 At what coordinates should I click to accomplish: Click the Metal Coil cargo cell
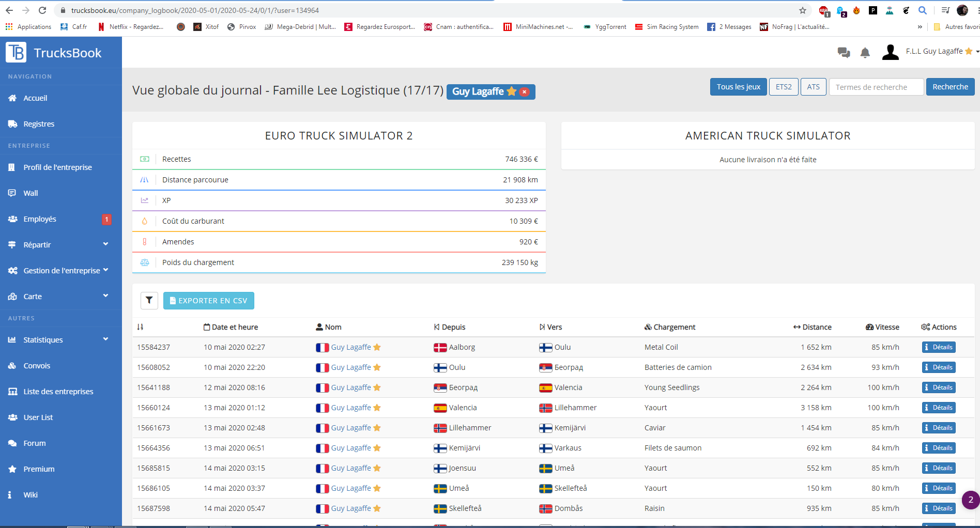(x=661, y=347)
